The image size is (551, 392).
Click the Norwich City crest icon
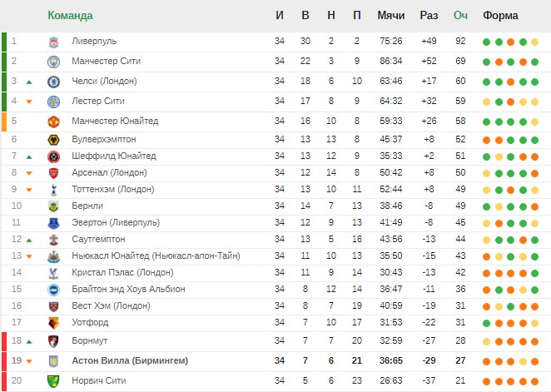[53, 381]
